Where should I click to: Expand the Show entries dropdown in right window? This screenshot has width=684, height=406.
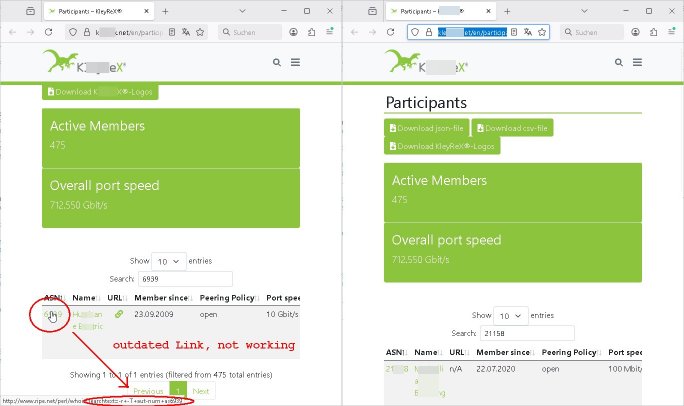[x=510, y=314]
